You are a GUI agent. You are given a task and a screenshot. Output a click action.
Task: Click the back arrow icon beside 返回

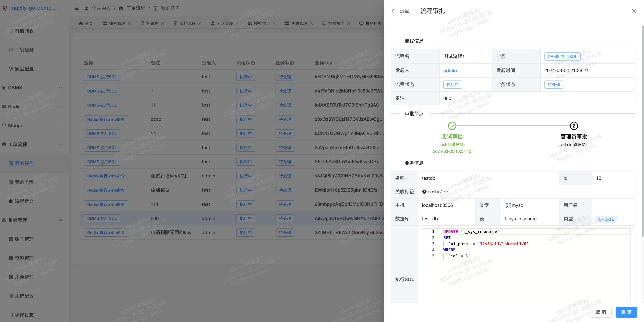pyautogui.click(x=394, y=11)
